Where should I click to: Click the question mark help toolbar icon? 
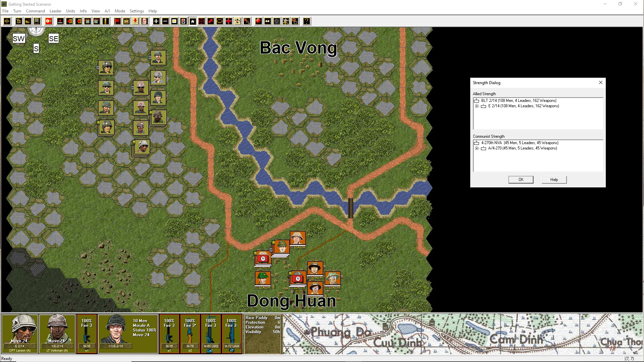tap(307, 21)
